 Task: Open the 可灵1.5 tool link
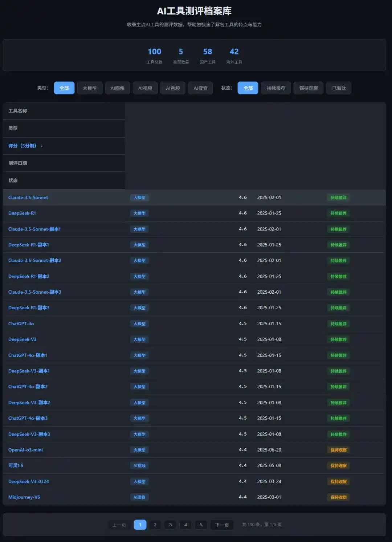[16, 465]
